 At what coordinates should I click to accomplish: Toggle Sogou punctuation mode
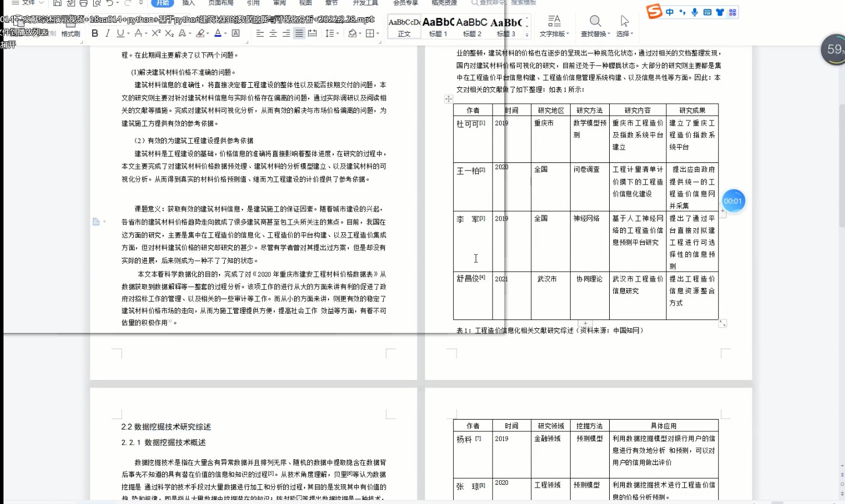point(682,12)
